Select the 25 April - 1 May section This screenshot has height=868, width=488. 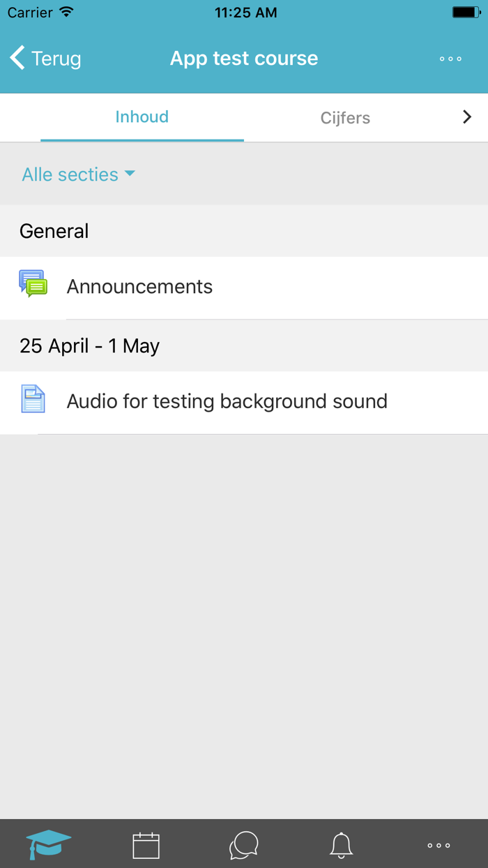tap(89, 346)
